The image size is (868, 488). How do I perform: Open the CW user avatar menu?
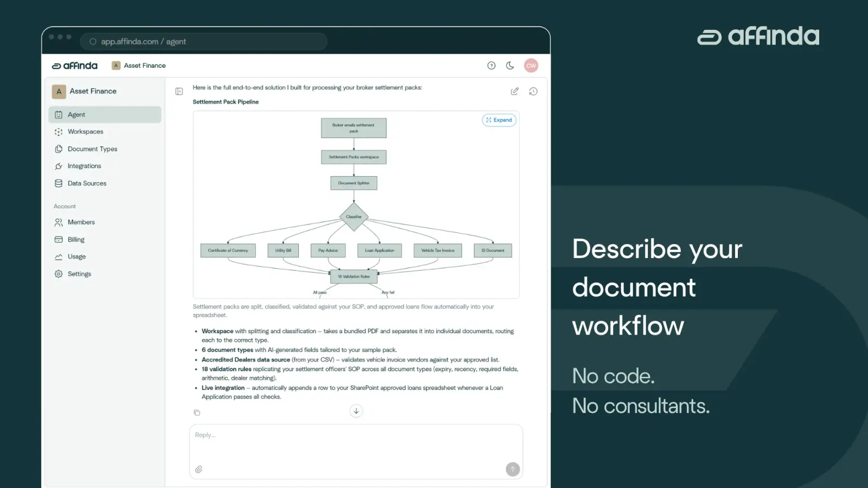(531, 66)
